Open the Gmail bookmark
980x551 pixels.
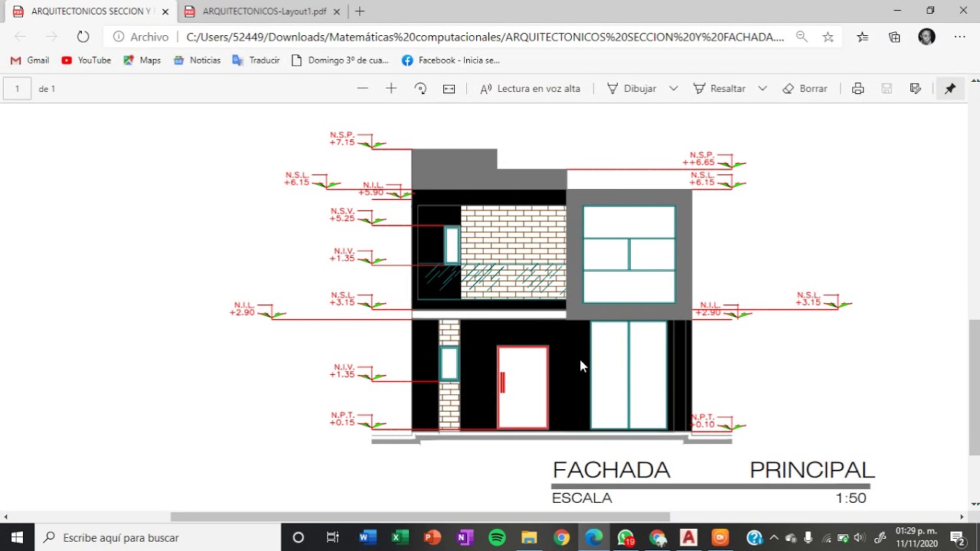[30, 60]
